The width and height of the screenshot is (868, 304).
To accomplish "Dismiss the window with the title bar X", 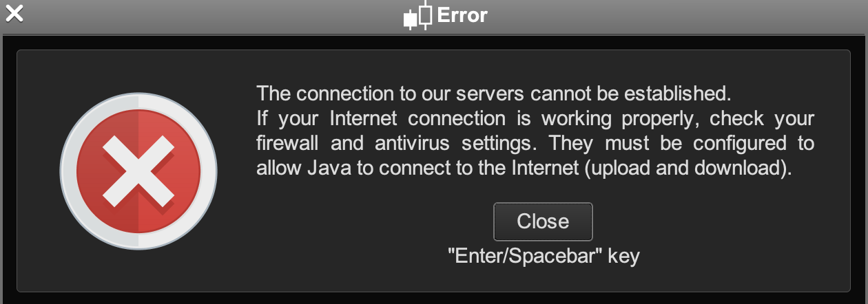I will 14,14.
